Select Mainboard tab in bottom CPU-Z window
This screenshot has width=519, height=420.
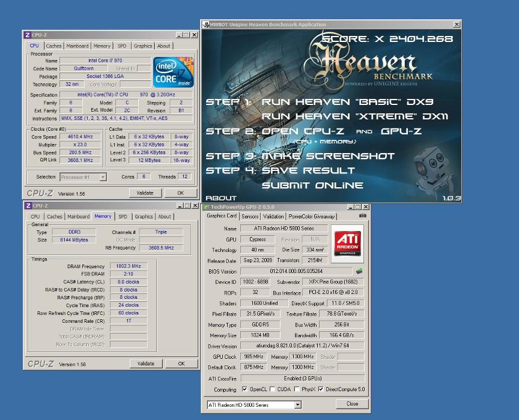(79, 217)
